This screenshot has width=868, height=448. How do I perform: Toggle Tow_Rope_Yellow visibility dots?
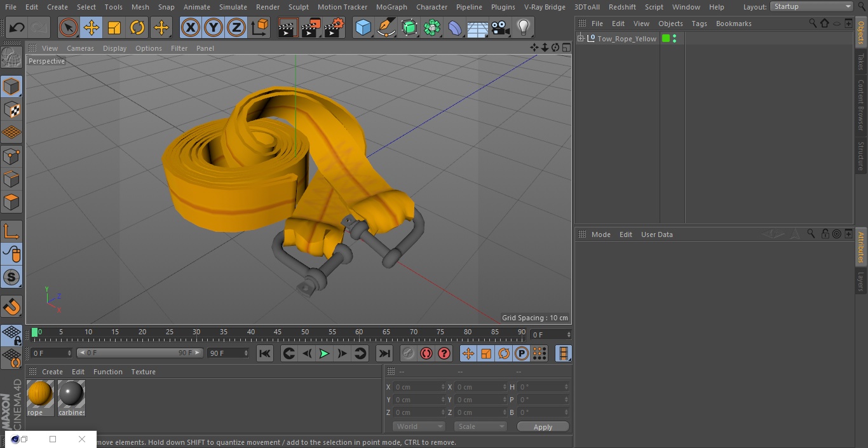point(674,39)
